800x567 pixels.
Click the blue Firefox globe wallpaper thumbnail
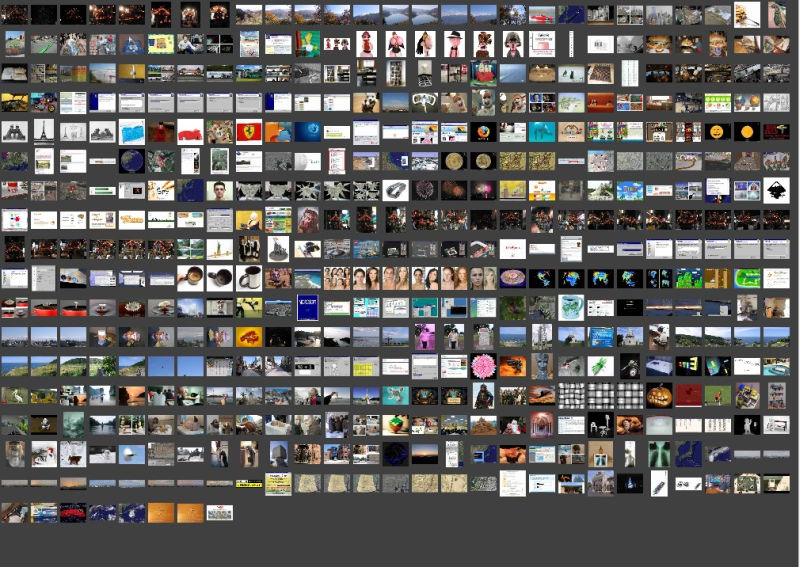tap(308, 132)
